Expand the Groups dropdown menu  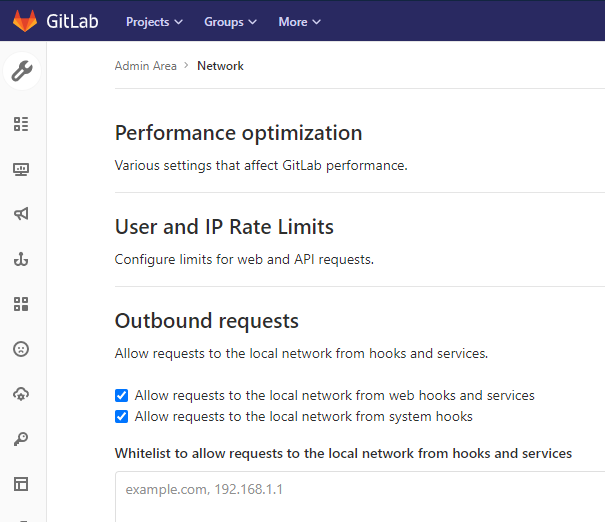pyautogui.click(x=230, y=21)
